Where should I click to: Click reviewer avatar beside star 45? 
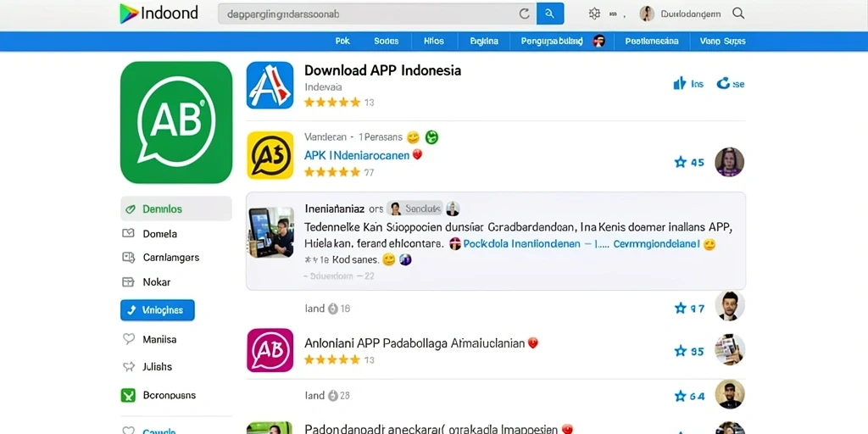[x=730, y=162]
